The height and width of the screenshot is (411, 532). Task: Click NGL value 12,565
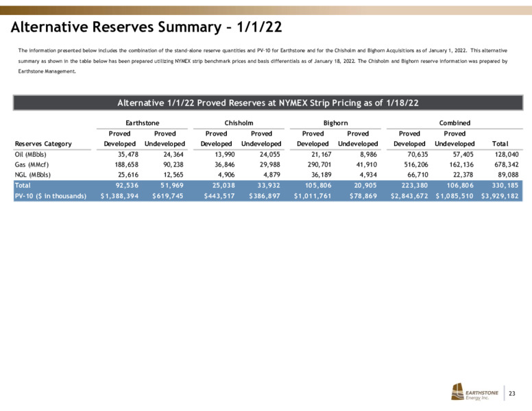tap(173, 175)
